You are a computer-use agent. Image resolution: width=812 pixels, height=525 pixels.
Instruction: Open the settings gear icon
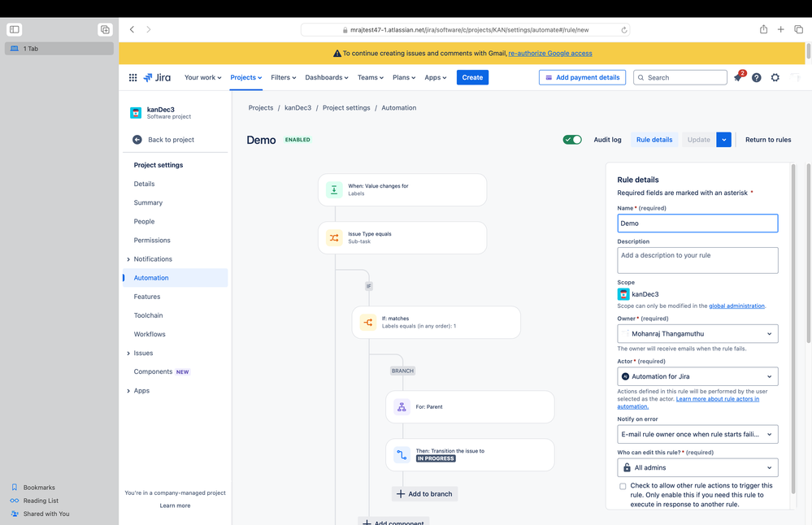click(775, 78)
